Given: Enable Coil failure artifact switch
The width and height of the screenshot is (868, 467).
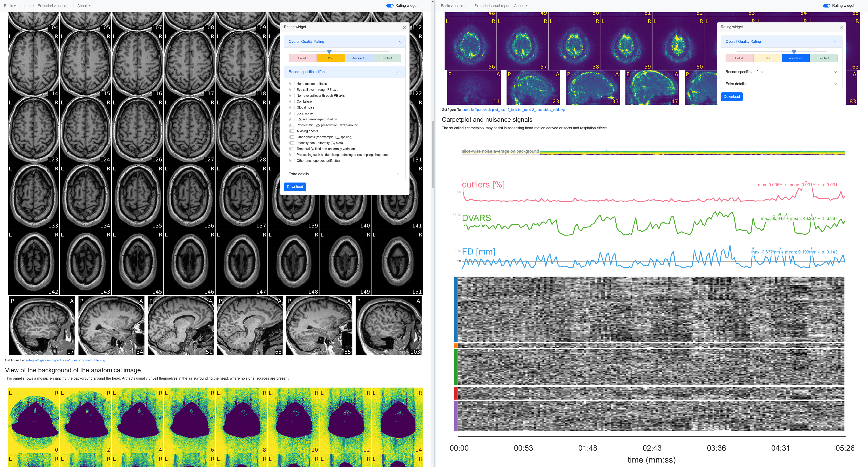Looking at the screenshot, I should click(x=292, y=102).
